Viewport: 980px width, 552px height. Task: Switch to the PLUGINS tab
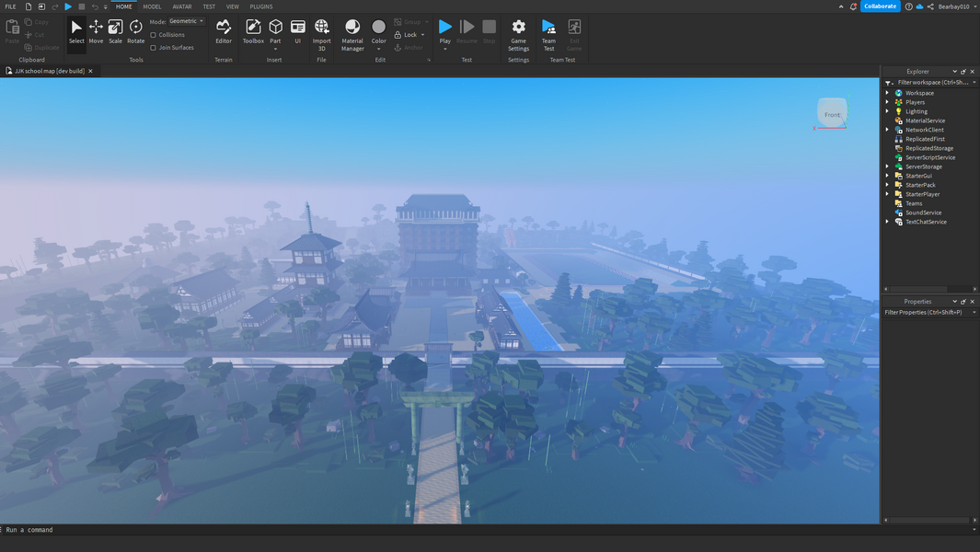261,6
